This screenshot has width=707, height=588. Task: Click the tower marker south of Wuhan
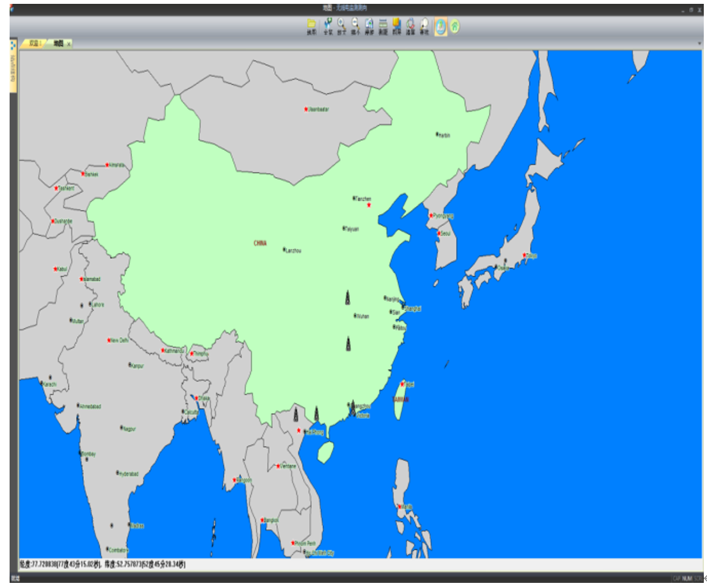point(348,344)
